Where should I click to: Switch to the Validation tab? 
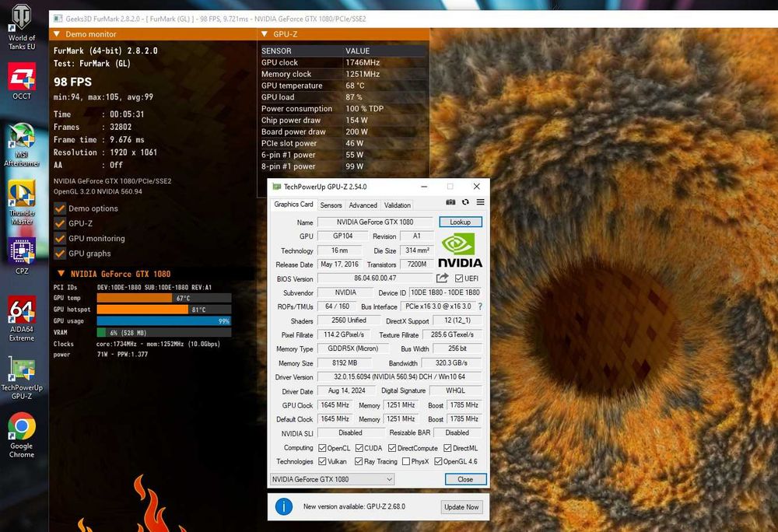pyautogui.click(x=398, y=205)
